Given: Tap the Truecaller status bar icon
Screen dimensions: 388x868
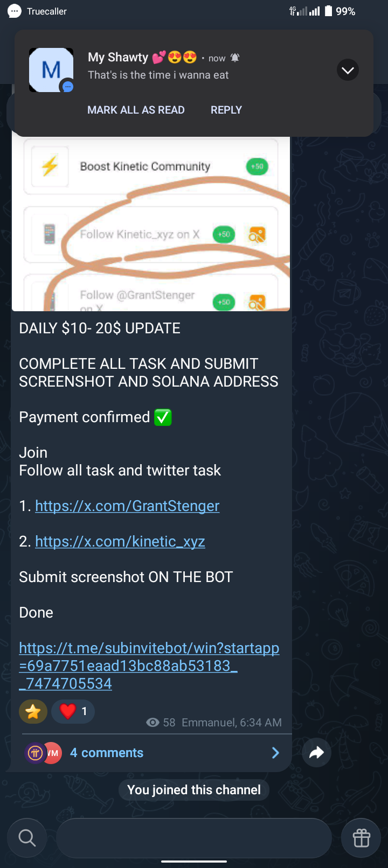Looking at the screenshot, I should 15,11.
